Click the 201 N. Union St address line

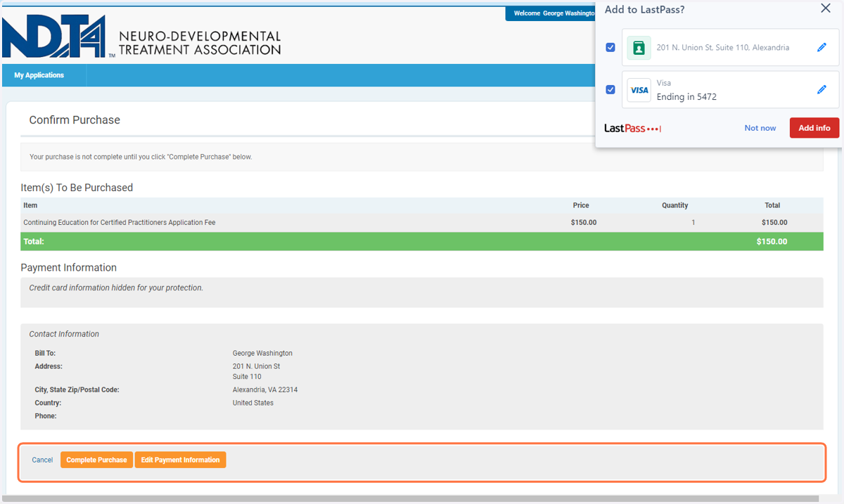(x=256, y=366)
